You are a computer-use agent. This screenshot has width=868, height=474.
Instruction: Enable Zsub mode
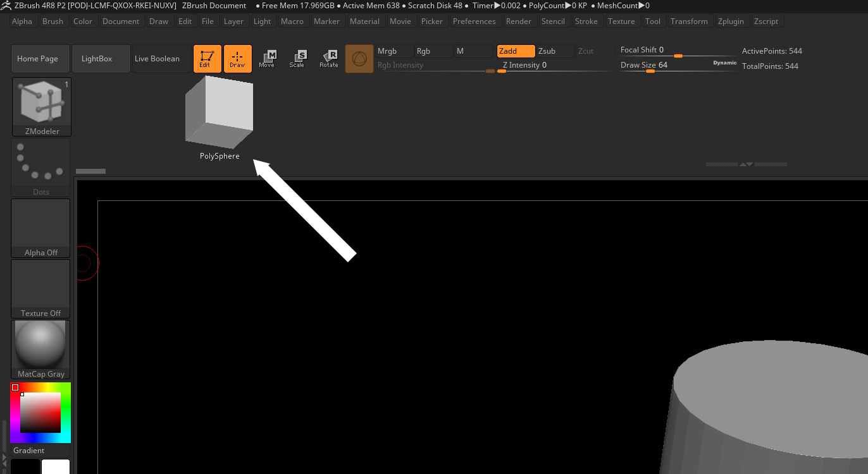pyautogui.click(x=555, y=51)
